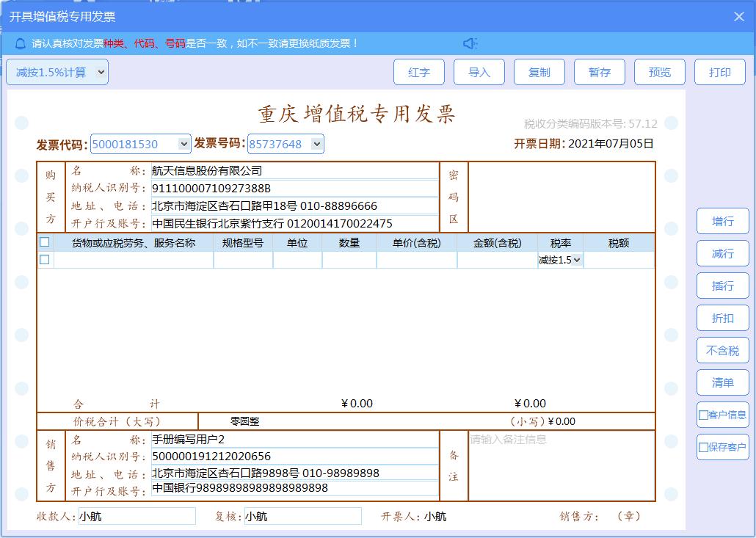Enable the 保存客户 save customer checkbox
This screenshot has height=538, width=756.
coord(702,447)
